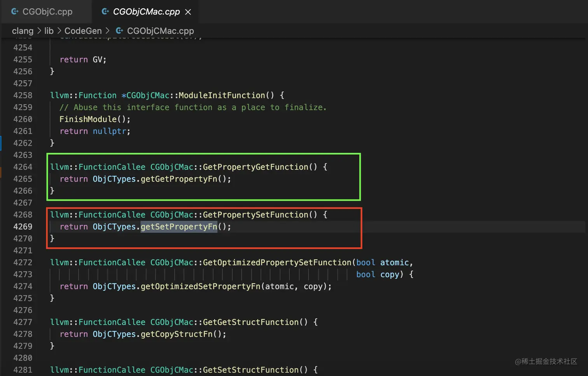
Task: Click the "GV" identifier in the return statement
Action: [x=97, y=59]
